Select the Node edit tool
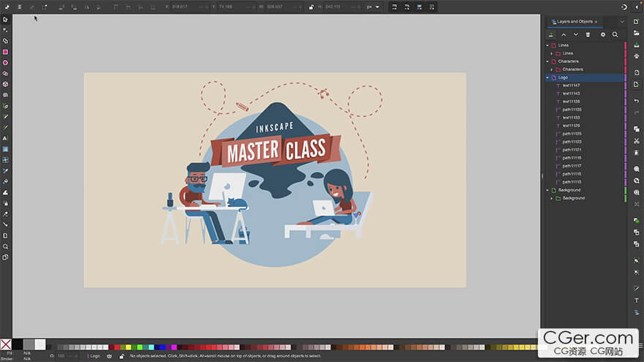644x362 pixels. [5, 31]
